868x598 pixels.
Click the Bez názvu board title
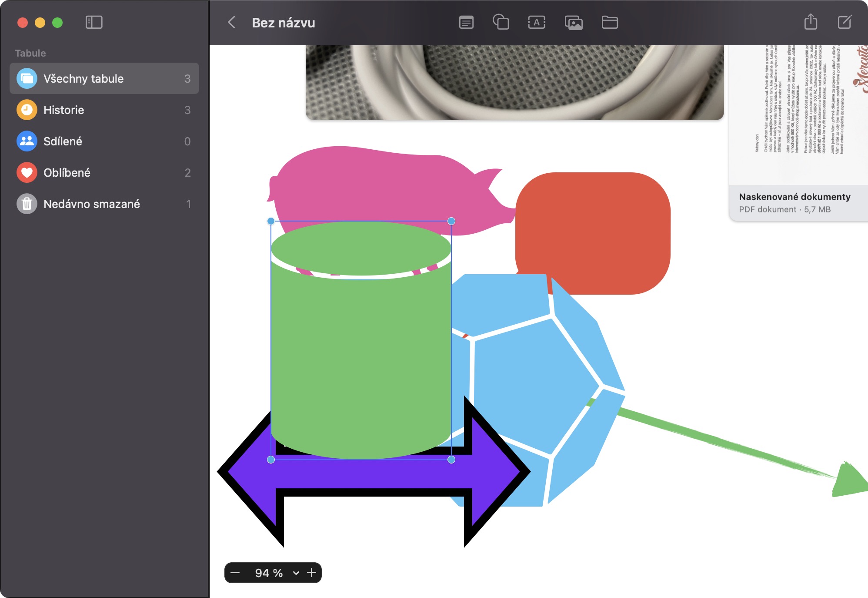(x=284, y=23)
